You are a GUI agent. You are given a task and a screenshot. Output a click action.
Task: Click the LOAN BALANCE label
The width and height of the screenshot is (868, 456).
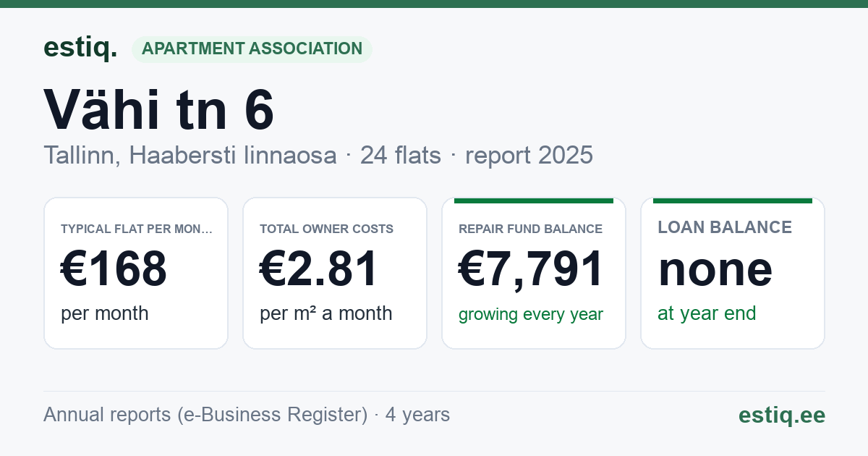click(725, 227)
